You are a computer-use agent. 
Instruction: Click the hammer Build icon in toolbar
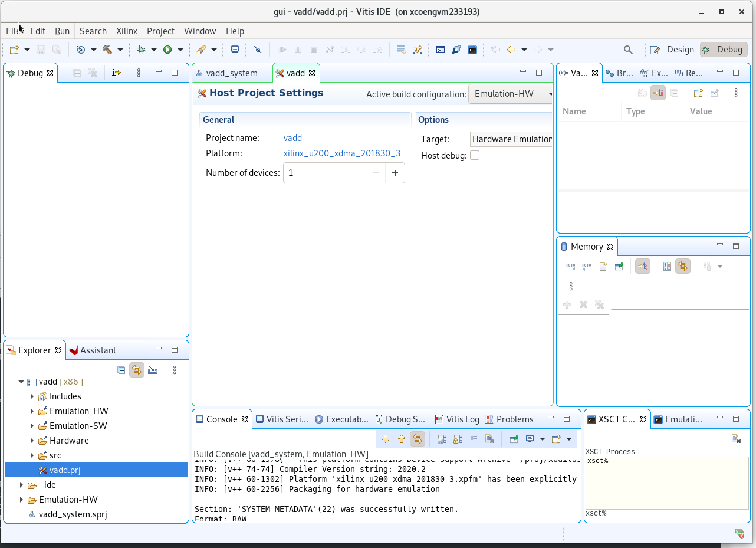click(107, 50)
